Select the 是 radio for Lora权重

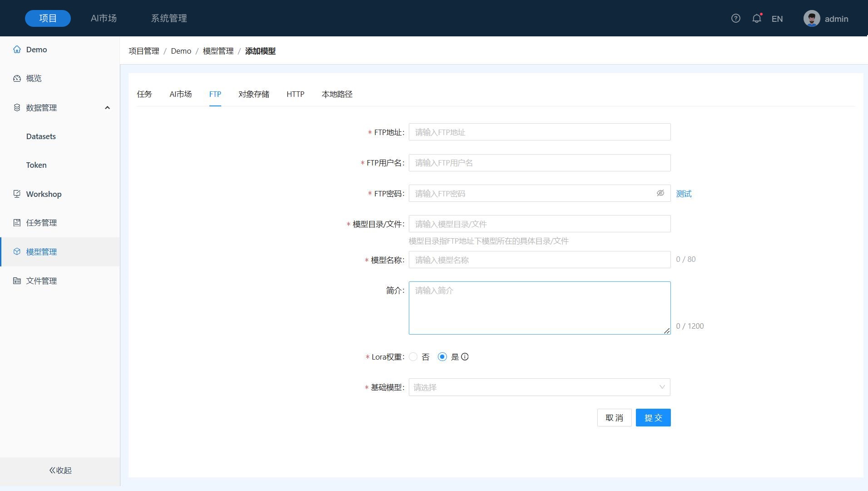(x=442, y=357)
